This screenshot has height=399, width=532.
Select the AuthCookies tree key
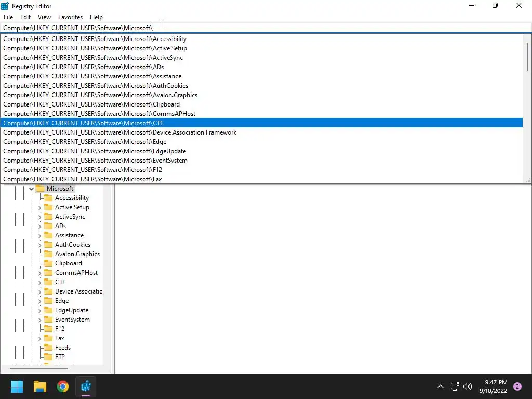pyautogui.click(x=73, y=245)
